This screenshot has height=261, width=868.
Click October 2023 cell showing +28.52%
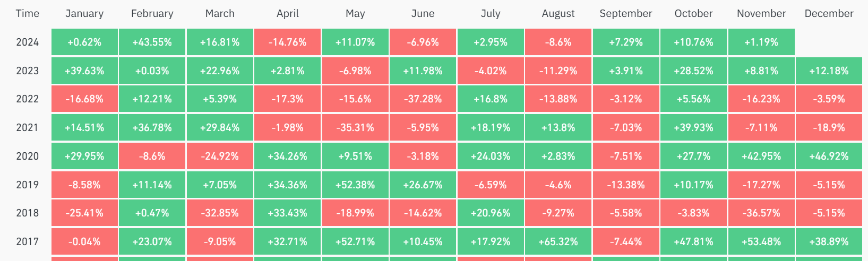tap(693, 71)
